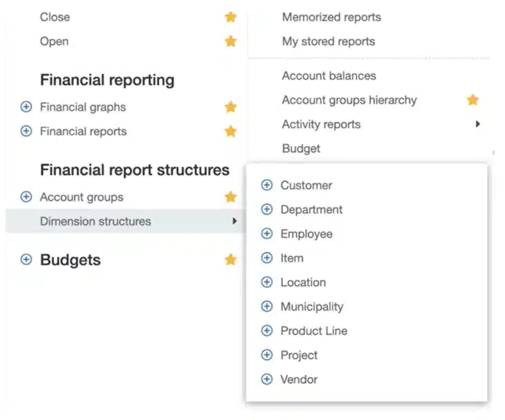Click the plus icon next to Employee

click(x=266, y=234)
